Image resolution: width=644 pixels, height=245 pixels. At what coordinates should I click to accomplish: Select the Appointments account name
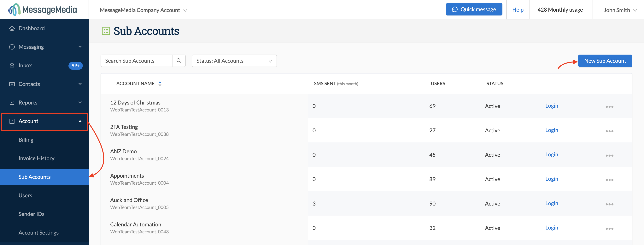tap(127, 176)
